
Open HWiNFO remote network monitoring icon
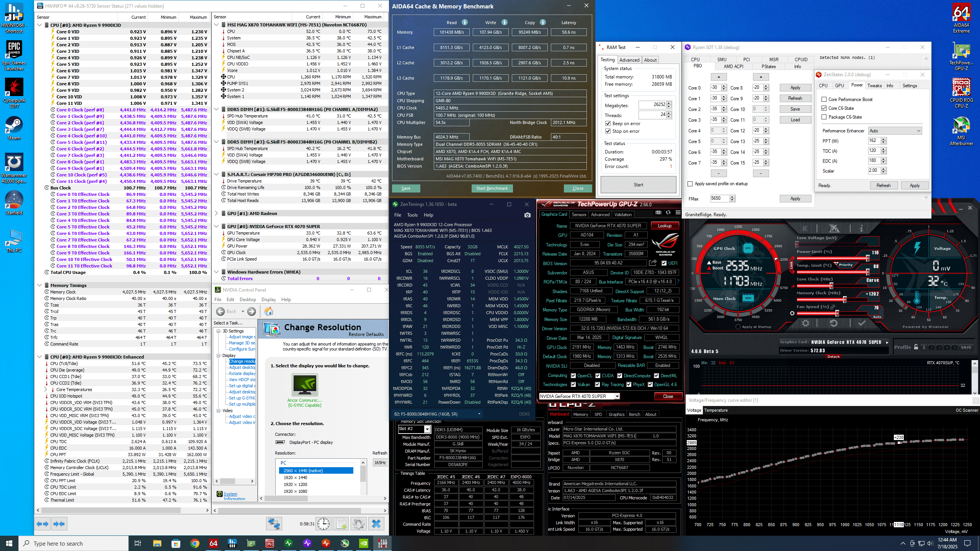[274, 524]
